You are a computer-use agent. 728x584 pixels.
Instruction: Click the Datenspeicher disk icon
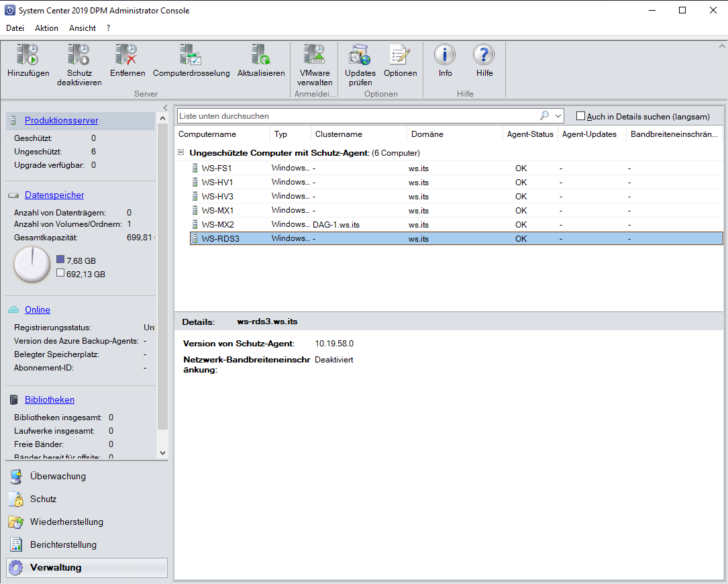pyautogui.click(x=14, y=195)
